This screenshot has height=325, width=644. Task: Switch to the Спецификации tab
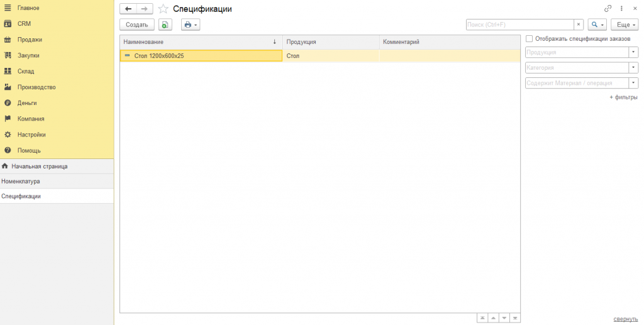[57, 196]
